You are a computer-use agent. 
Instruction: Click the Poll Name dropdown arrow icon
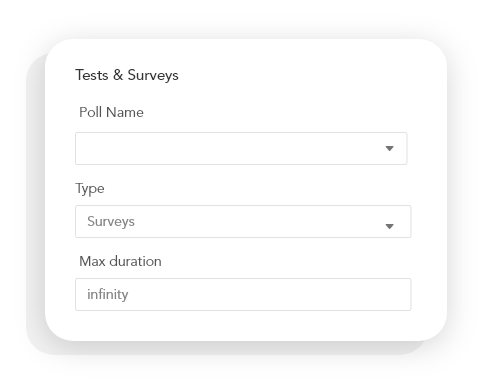tap(389, 148)
